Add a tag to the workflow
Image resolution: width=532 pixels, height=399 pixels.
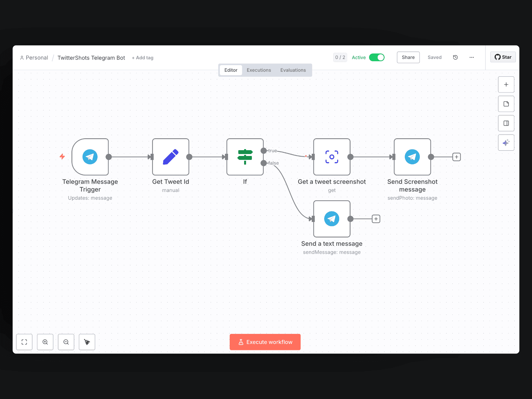(x=142, y=58)
